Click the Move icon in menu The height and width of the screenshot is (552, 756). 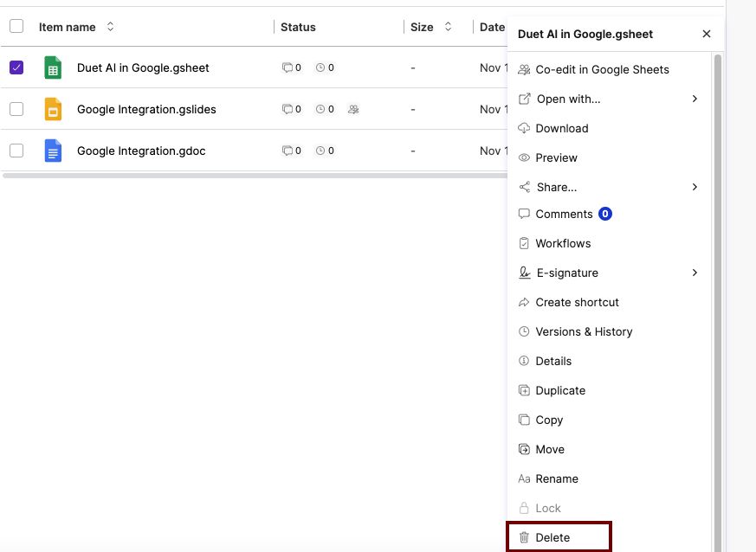point(524,449)
